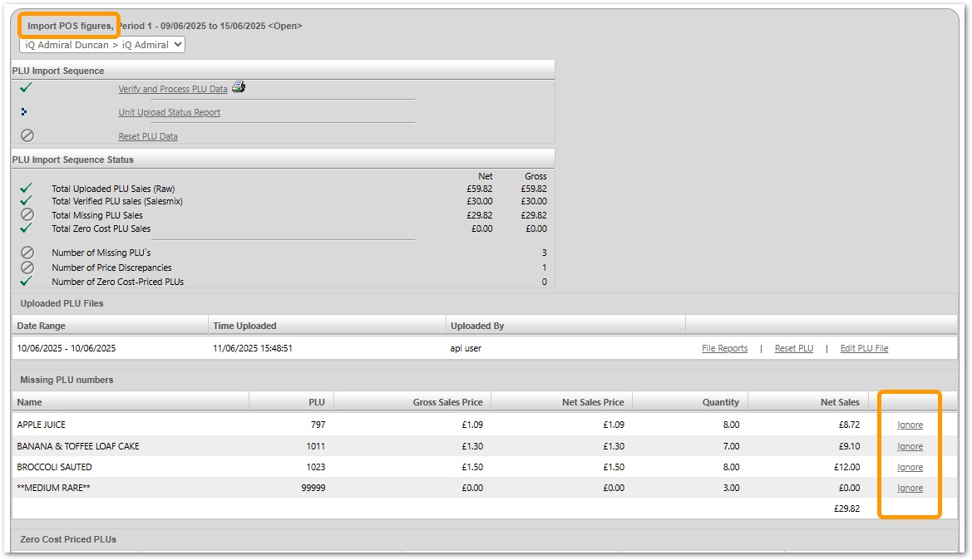Click the blocked icon next to Total Missing PLU Sales

pos(27,214)
